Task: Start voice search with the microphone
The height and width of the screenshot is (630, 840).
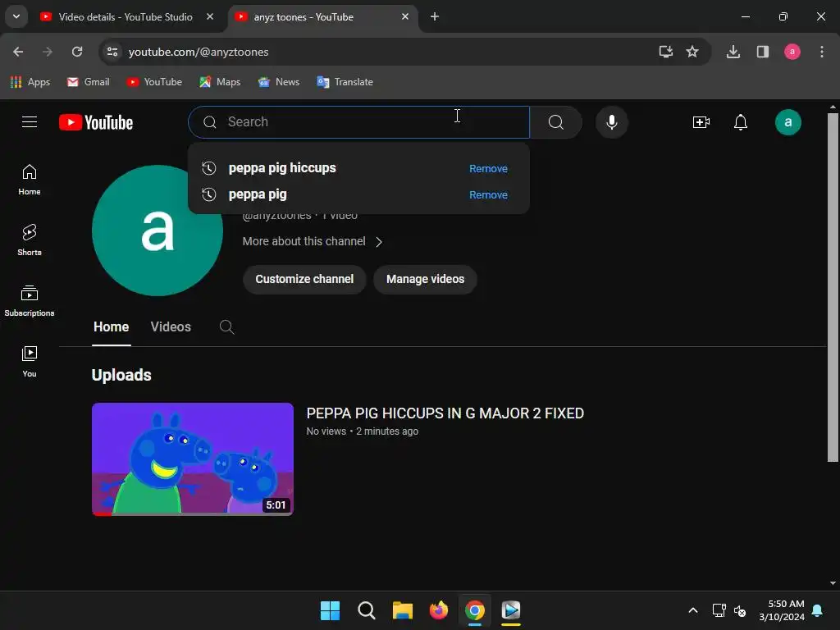Action: pyautogui.click(x=611, y=122)
